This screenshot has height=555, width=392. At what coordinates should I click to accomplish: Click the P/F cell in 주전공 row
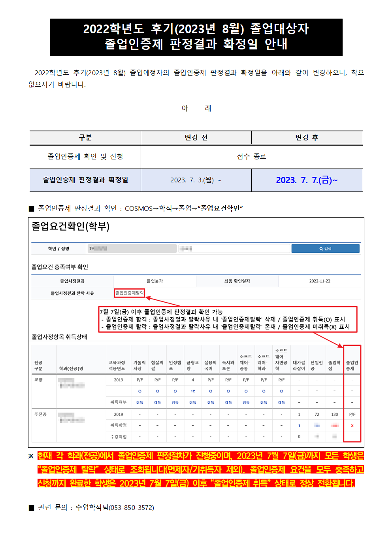(352, 415)
